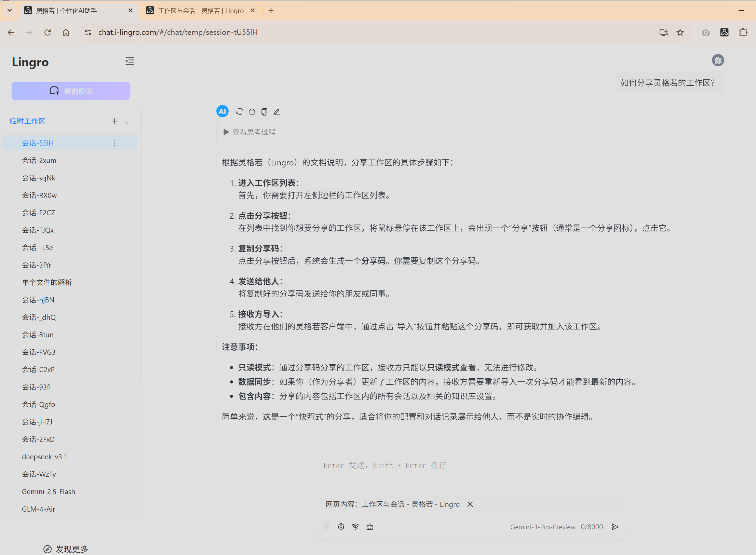Open chat settings gear in input toolbar
This screenshot has height=555, width=756.
tap(341, 527)
